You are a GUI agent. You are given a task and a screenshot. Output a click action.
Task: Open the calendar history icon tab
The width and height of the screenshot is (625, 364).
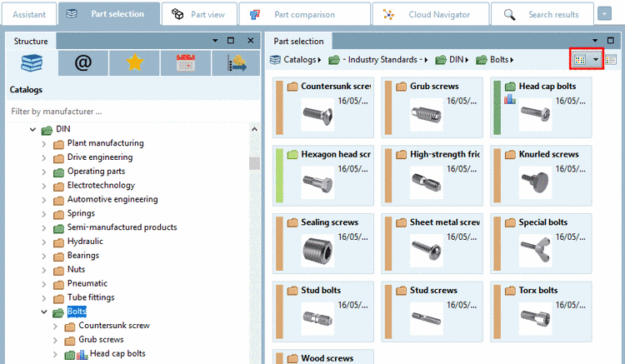click(185, 63)
